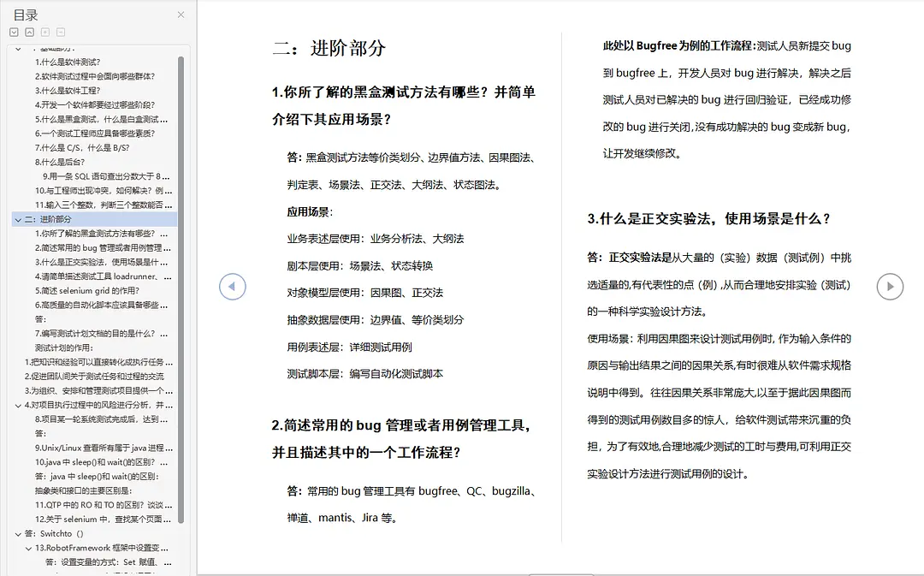Open outline entry 9.Unix/Linux 查看所有属于 java 进程
The image size is (924, 576).
coord(104,448)
